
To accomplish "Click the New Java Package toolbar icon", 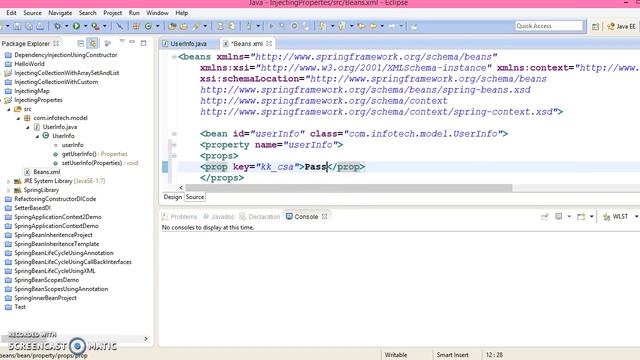I will coord(136,26).
